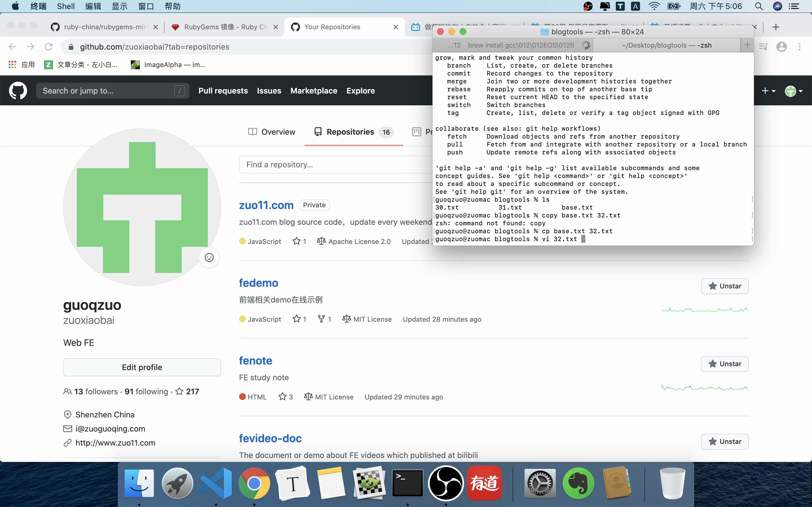Open zuo11.com repository link
812x507 pixels.
click(x=266, y=204)
